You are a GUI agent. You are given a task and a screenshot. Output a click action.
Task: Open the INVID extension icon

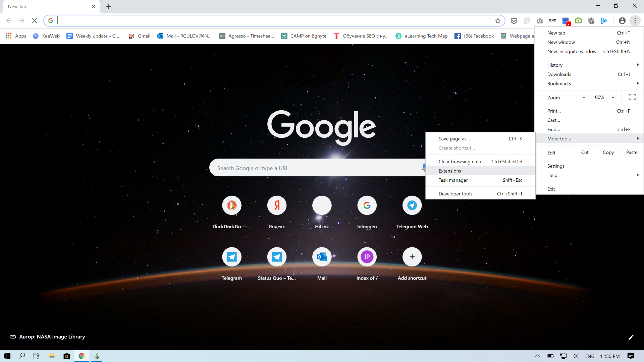552,21
